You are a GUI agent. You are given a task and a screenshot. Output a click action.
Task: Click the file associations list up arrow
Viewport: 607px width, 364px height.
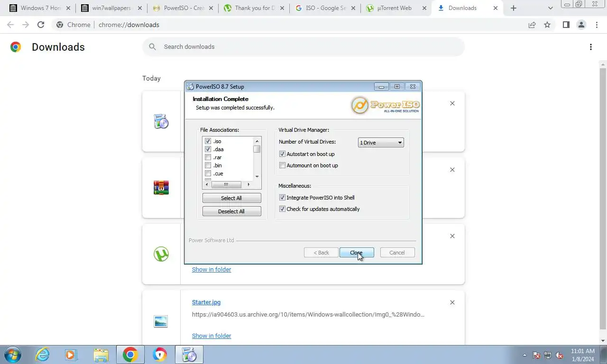pyautogui.click(x=257, y=141)
